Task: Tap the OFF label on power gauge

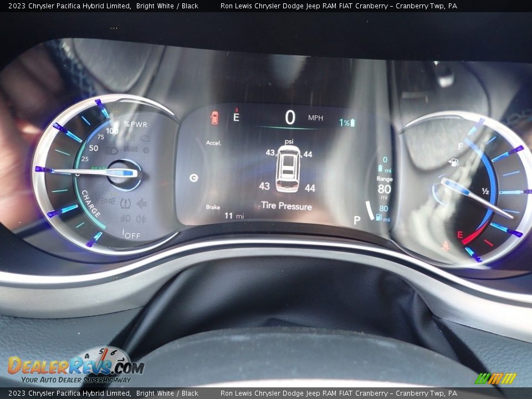Action: pos(132,235)
